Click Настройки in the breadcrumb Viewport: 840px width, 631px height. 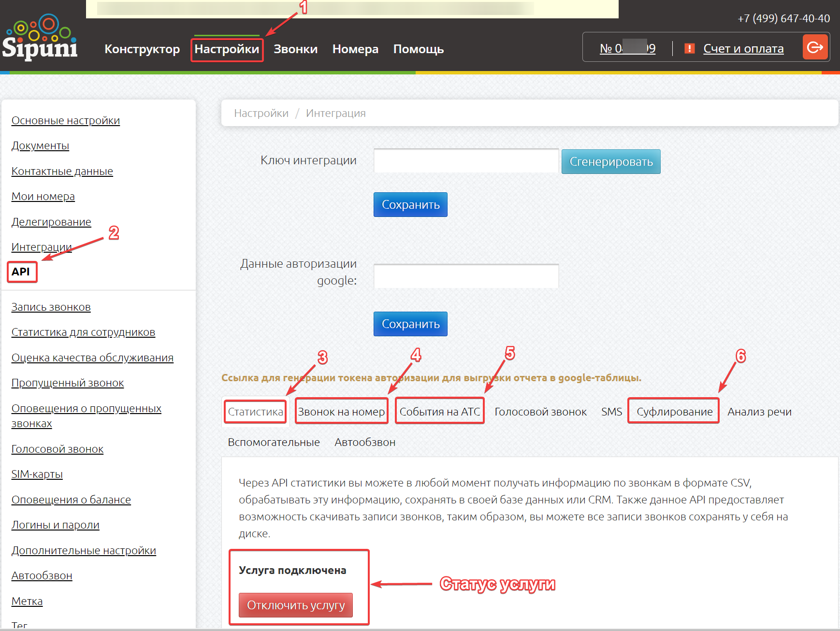click(x=261, y=113)
